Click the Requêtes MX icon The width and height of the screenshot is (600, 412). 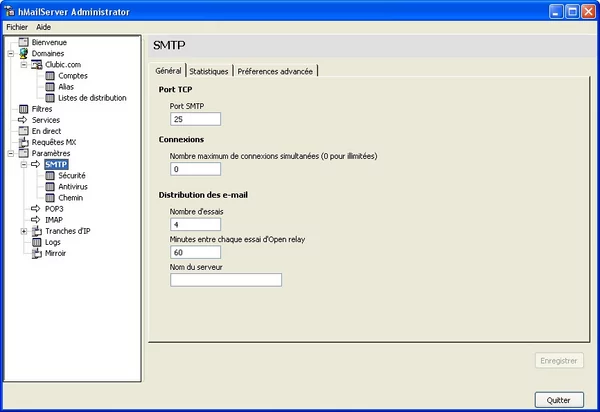pyautogui.click(x=23, y=142)
